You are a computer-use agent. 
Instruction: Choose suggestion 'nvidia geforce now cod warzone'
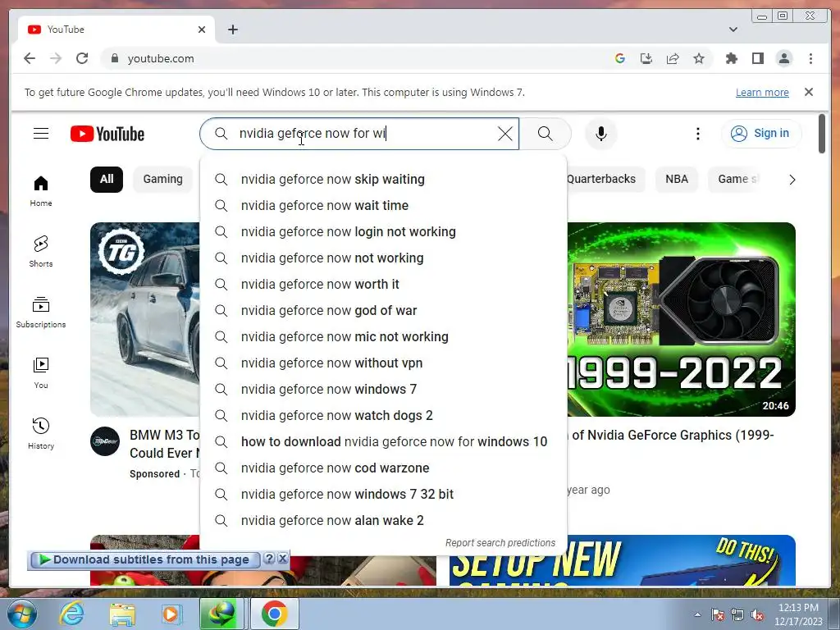(x=383, y=468)
